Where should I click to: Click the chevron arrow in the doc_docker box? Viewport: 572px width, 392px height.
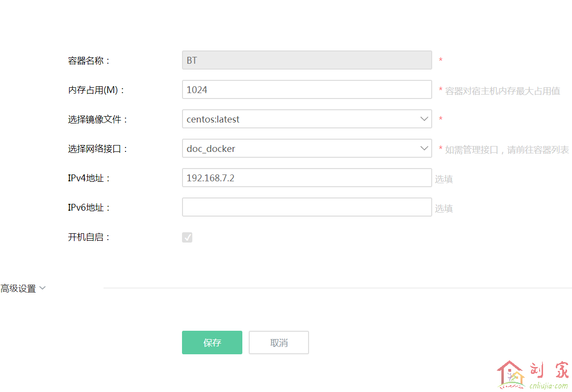(424, 148)
